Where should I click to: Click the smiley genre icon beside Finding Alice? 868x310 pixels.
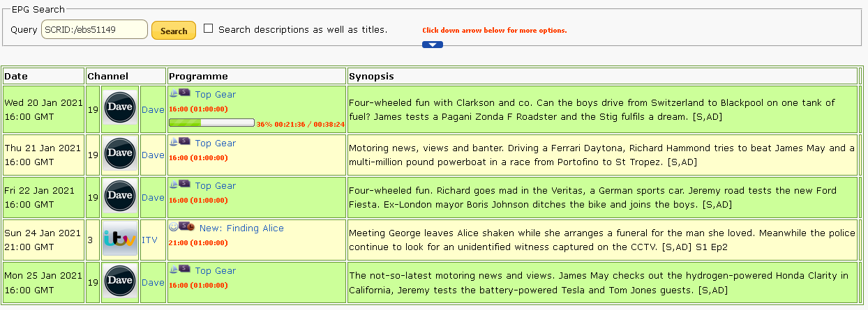point(174,227)
